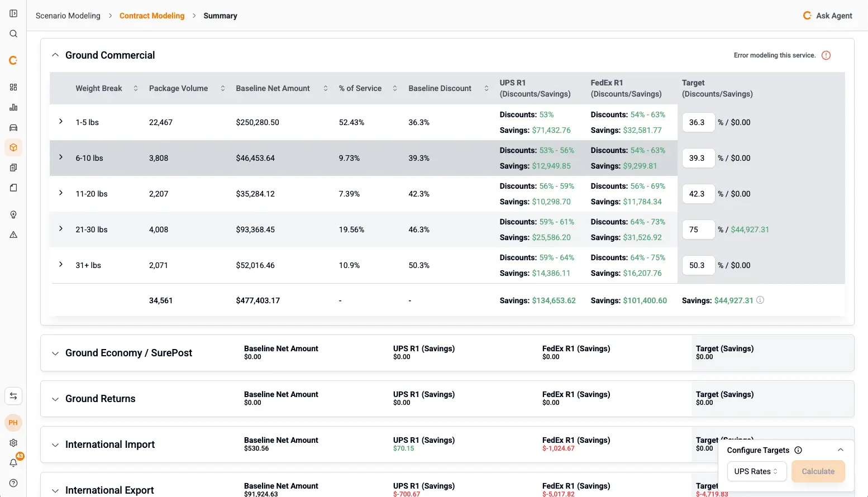Open the bar chart analytics icon
868x497 pixels.
point(13,107)
